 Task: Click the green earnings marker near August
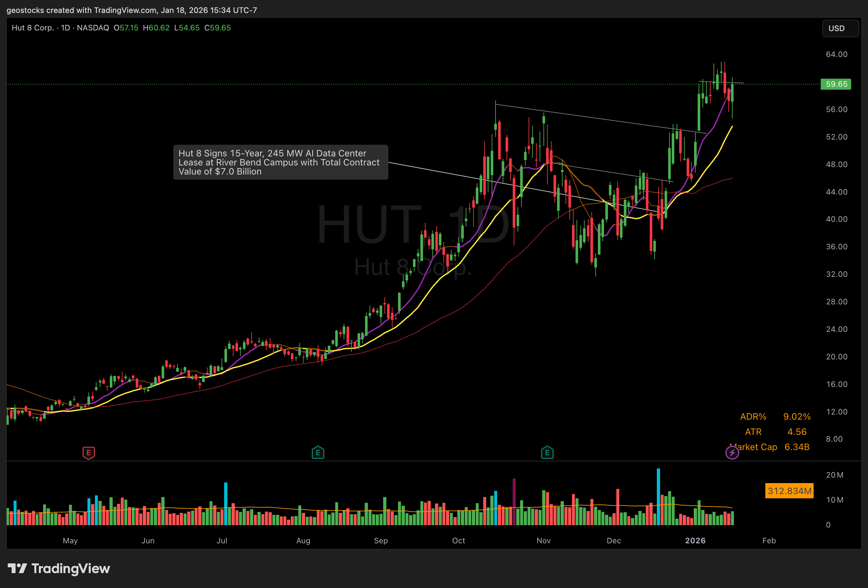coord(318,452)
